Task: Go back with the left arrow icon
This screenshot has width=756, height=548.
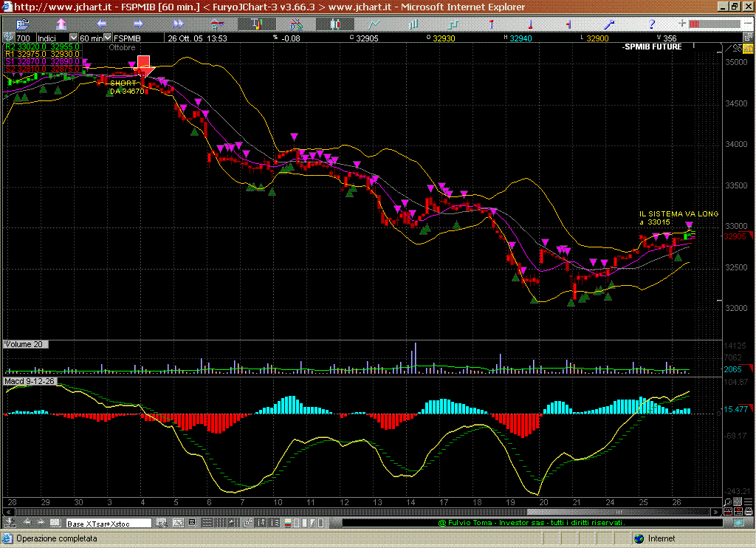Action: pyautogui.click(x=101, y=24)
